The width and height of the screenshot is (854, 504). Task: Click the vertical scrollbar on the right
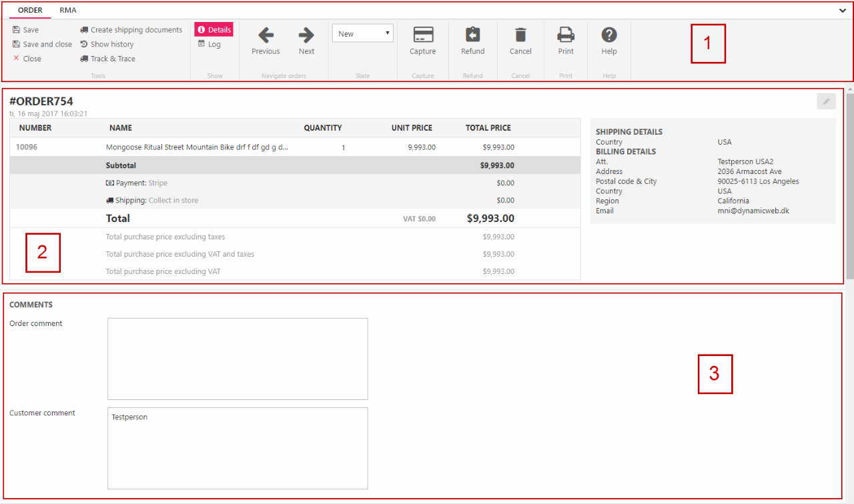[849, 187]
